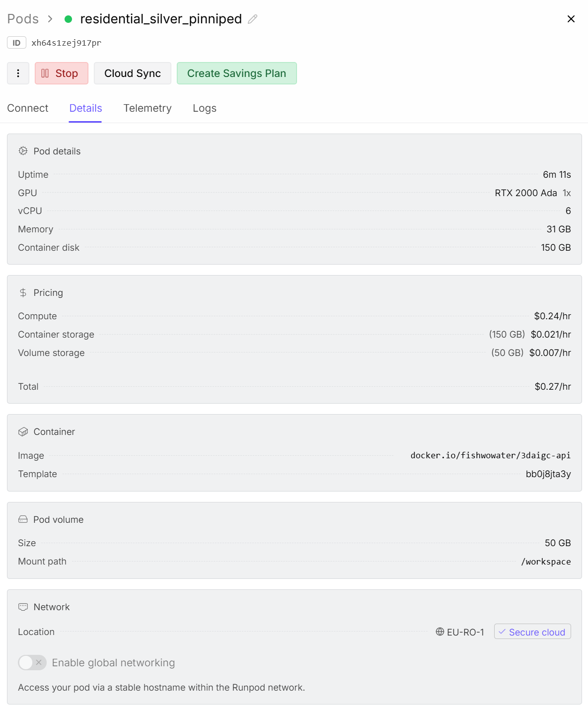Open the Telemetry tab

[x=147, y=108]
